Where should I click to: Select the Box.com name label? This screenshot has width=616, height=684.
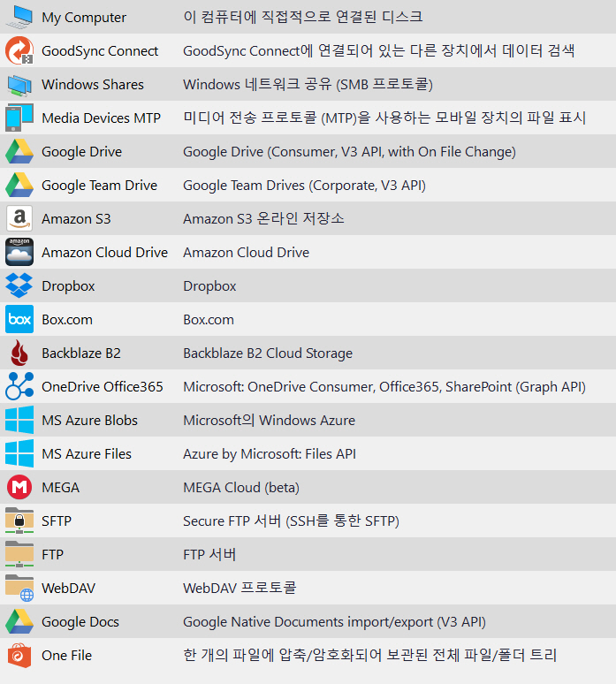67,320
